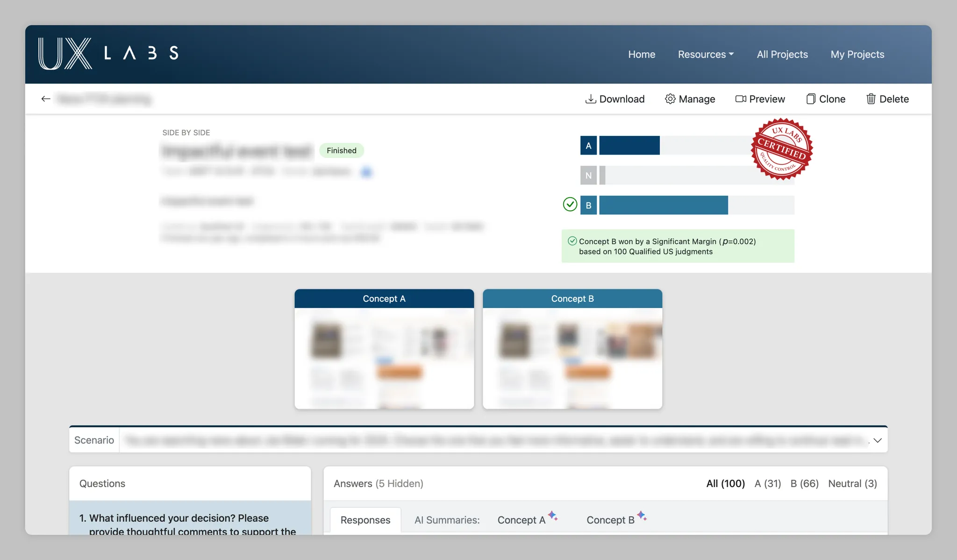Open the Concept A AI summary
This screenshot has width=957, height=560.
521,520
